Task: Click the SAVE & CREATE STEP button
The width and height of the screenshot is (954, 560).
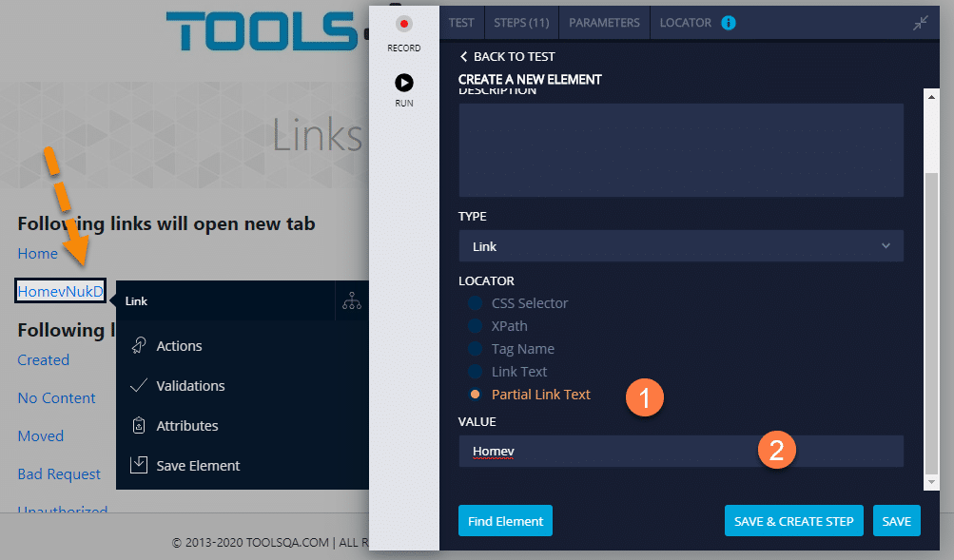Action: pos(793,521)
